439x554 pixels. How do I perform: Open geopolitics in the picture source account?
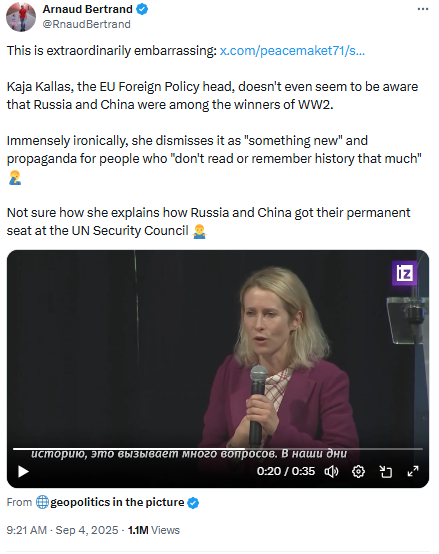(x=117, y=502)
